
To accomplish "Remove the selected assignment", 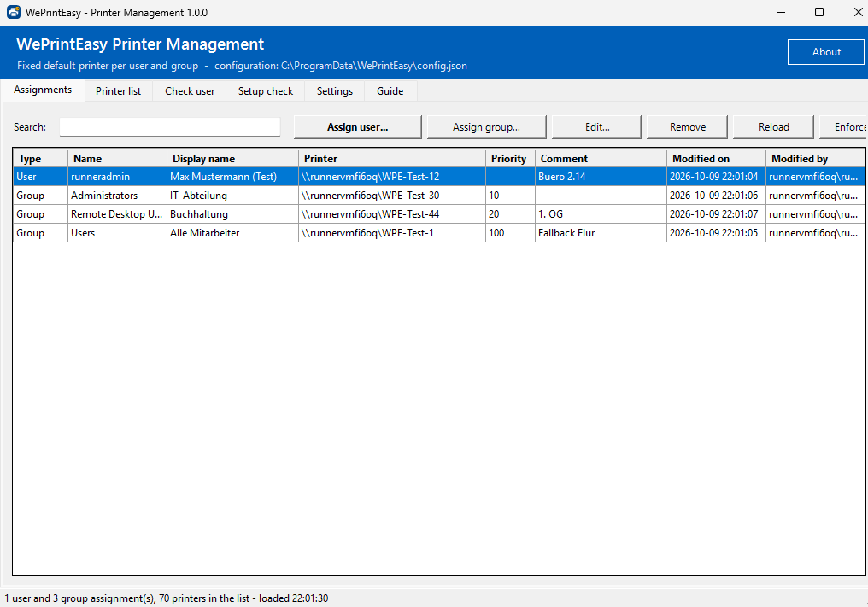I will [x=687, y=127].
